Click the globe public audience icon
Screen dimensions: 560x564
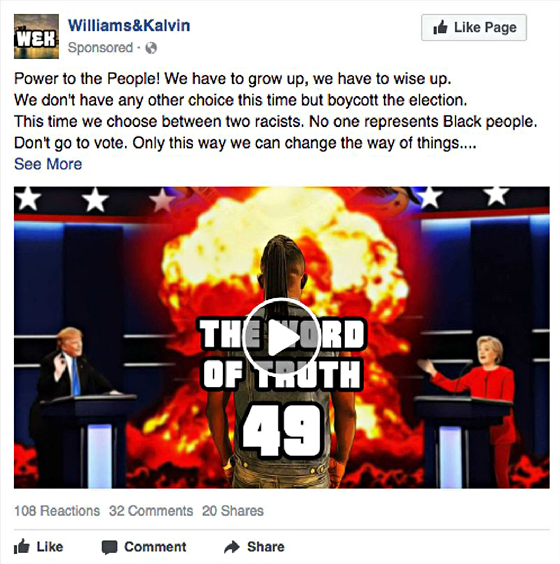click(151, 48)
